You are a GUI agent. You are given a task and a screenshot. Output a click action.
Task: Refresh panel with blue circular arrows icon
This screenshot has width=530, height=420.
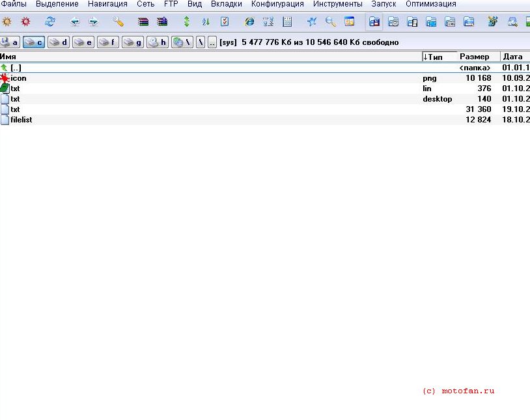click(x=50, y=22)
